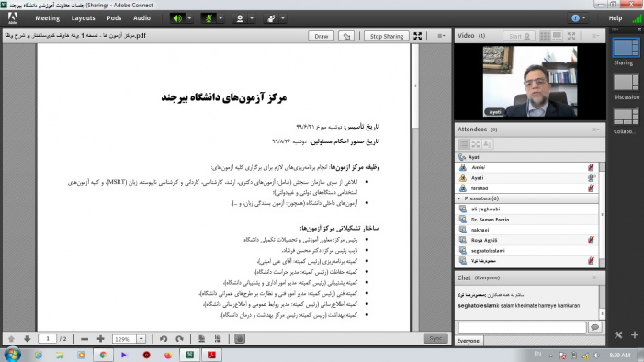Open the speaker audio options dropdown arrow

(x=189, y=18)
